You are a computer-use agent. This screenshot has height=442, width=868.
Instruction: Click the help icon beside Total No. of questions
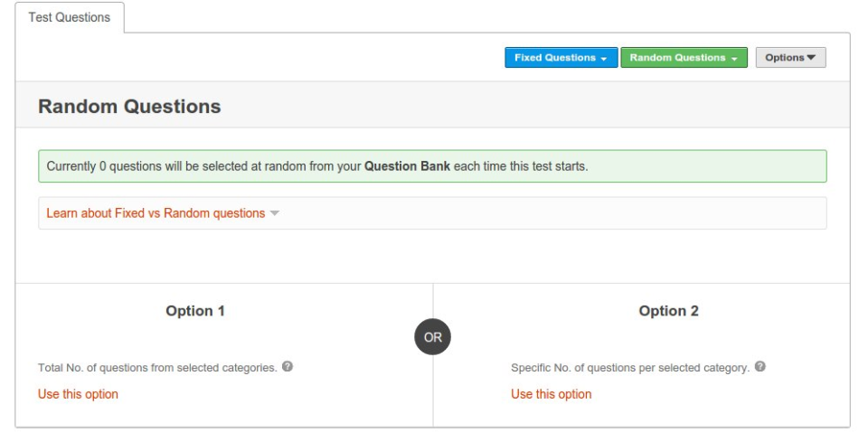pos(287,367)
